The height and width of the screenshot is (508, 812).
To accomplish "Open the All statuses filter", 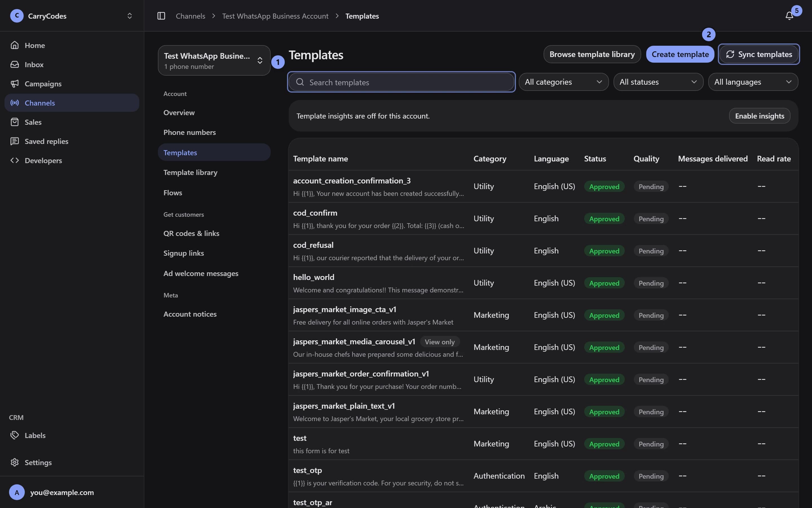I will (x=658, y=82).
